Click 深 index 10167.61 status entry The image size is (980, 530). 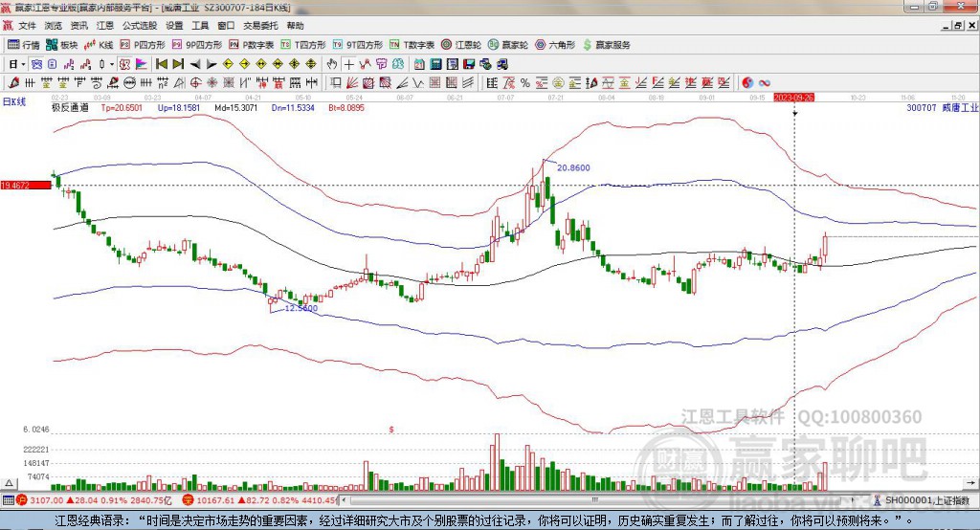(260, 500)
